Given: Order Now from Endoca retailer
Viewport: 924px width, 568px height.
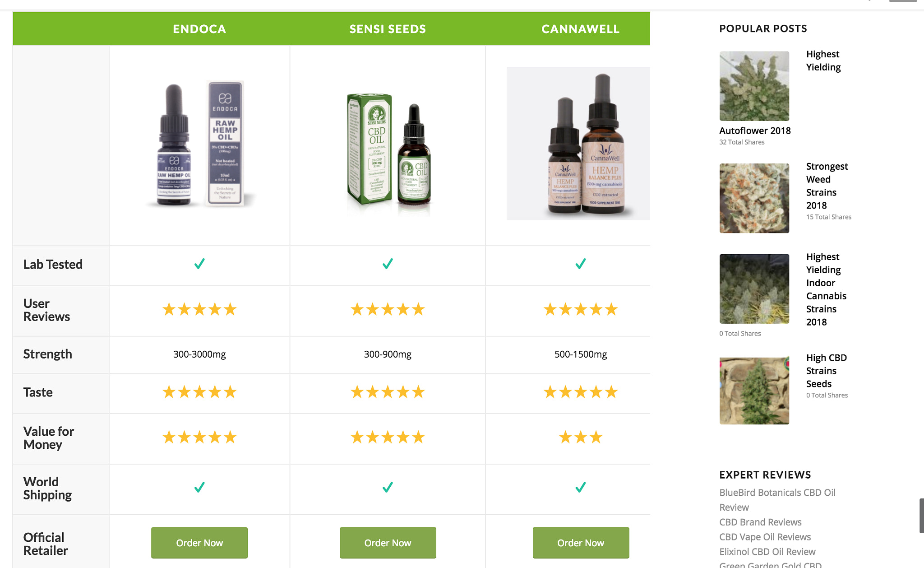Looking at the screenshot, I should click(x=199, y=543).
